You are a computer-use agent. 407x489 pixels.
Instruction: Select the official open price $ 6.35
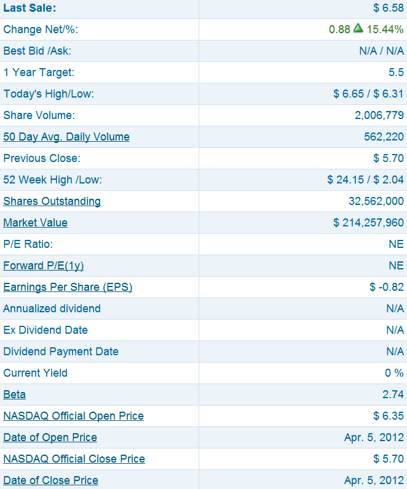pos(388,416)
